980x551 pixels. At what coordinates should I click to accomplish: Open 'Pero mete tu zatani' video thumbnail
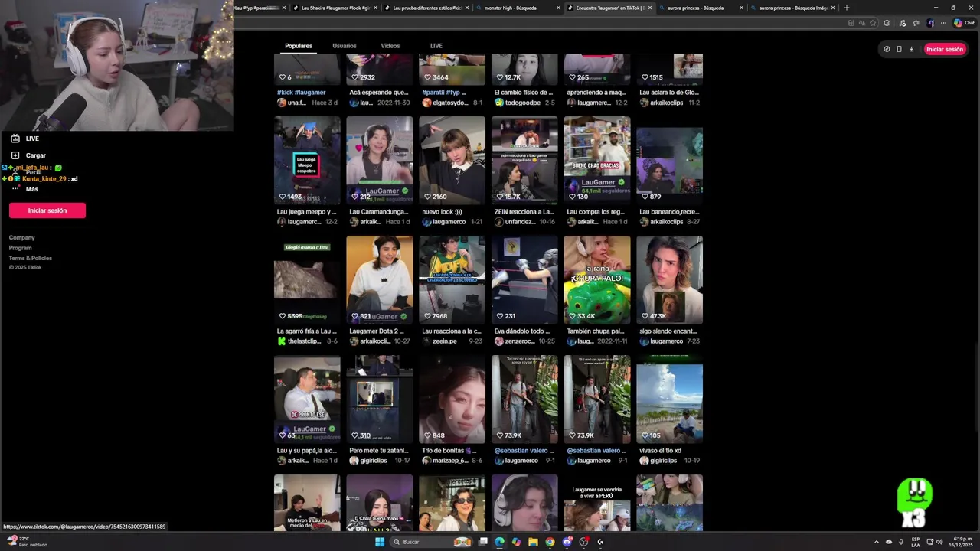pos(379,399)
